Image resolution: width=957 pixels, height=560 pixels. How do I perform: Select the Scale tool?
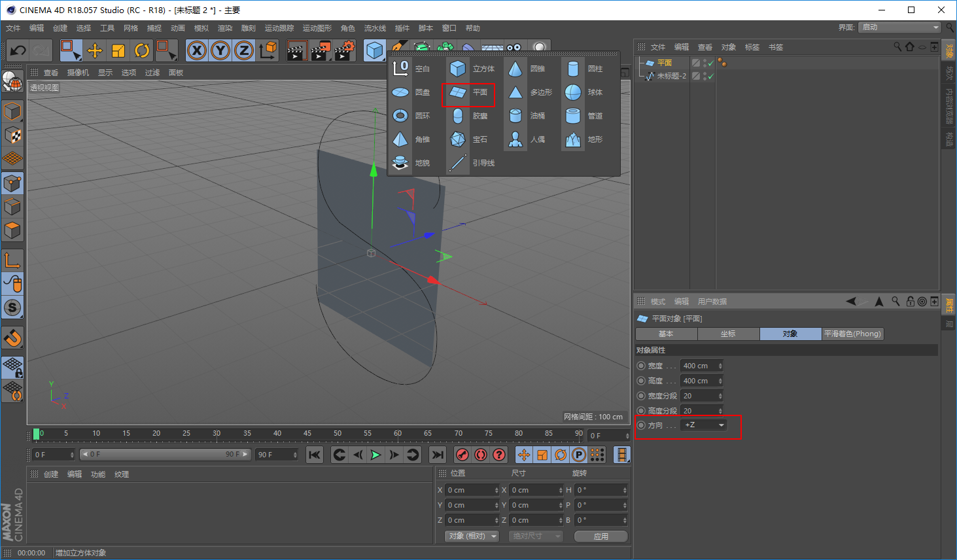click(118, 50)
